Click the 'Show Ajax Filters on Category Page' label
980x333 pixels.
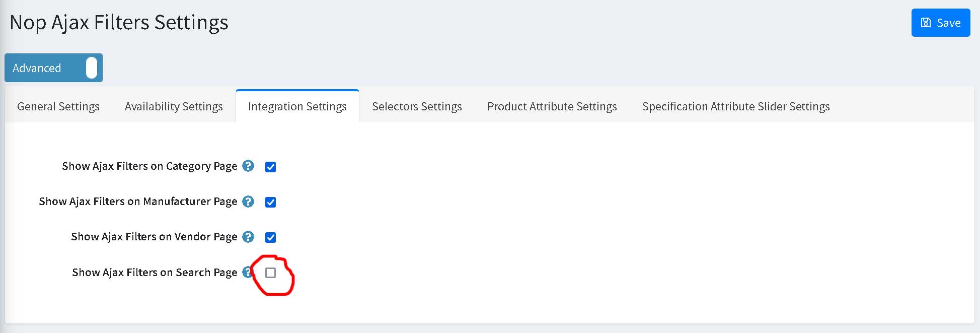pos(149,166)
